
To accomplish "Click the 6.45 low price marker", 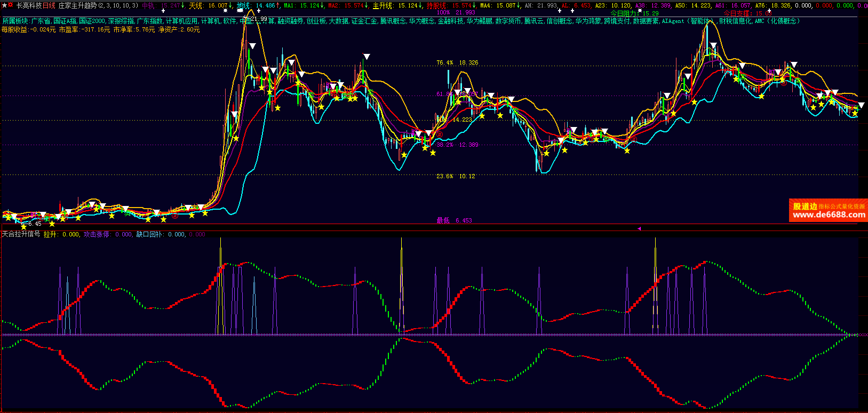I will pyautogui.click(x=35, y=224).
